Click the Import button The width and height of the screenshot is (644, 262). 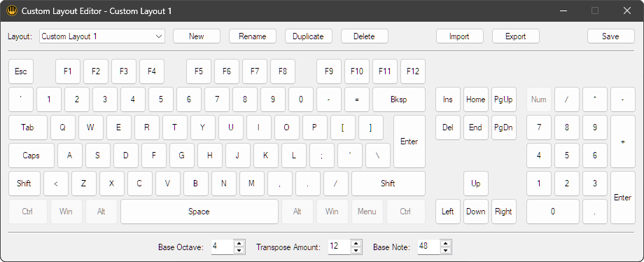(x=459, y=36)
